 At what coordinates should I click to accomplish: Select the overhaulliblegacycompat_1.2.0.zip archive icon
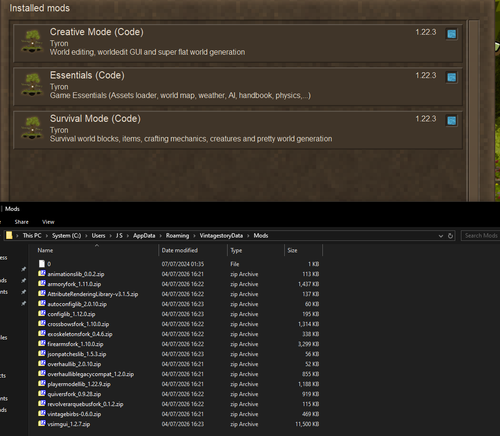click(42, 374)
